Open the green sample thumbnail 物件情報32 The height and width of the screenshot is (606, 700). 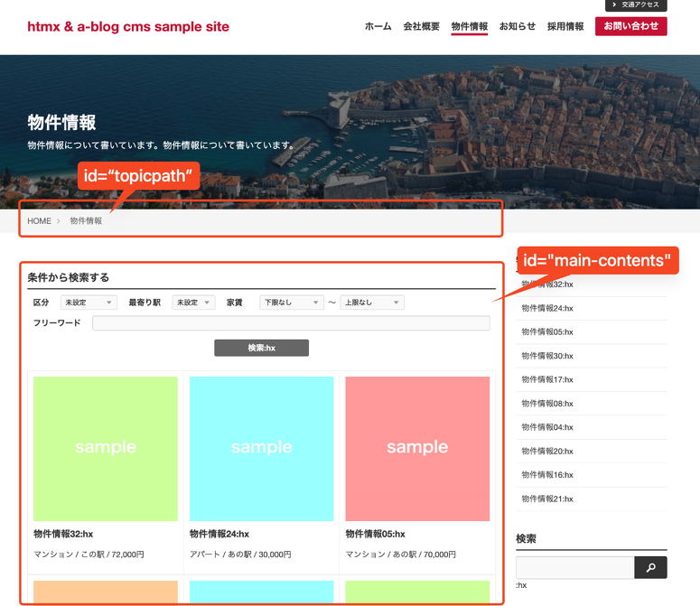(106, 448)
